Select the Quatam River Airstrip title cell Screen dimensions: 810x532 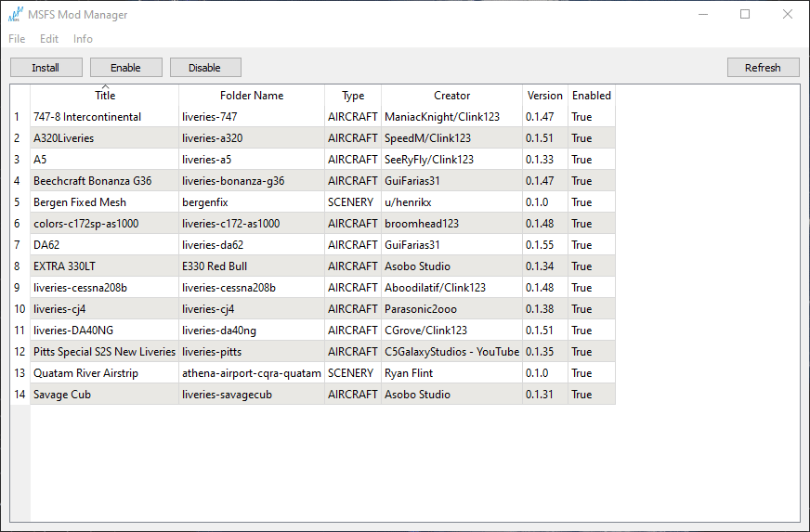[105, 373]
